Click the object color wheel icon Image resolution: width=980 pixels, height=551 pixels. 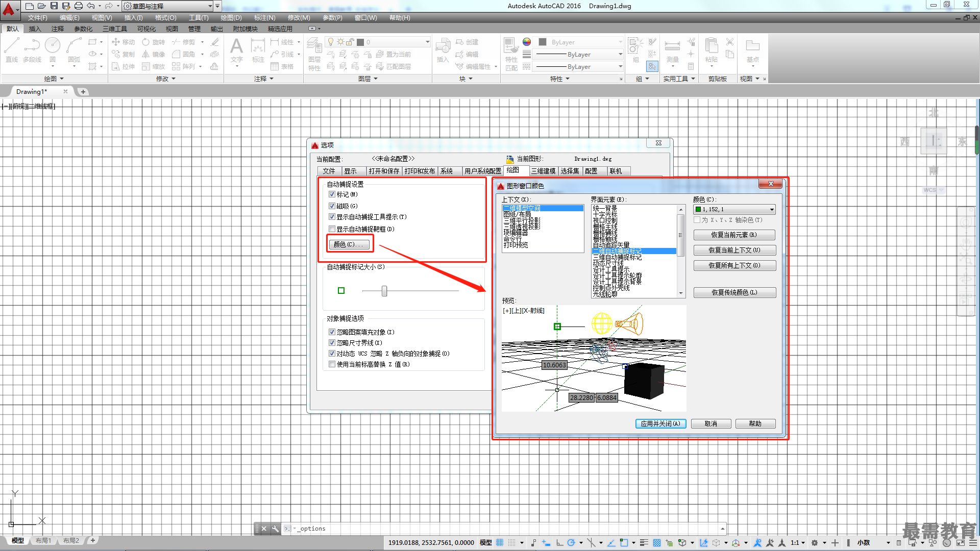[x=526, y=42]
